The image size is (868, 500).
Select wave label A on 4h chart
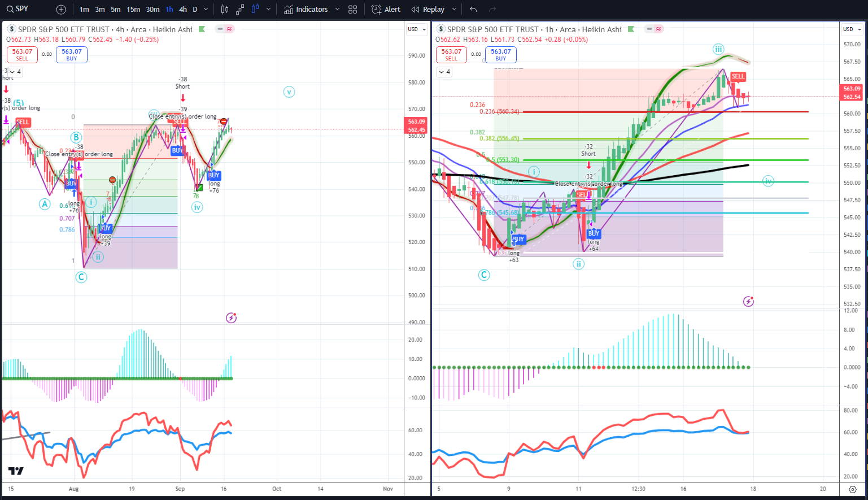[x=45, y=205]
